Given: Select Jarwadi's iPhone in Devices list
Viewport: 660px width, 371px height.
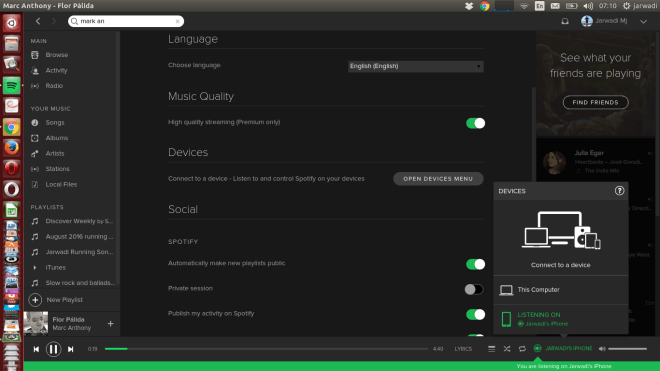Looking at the screenshot, I should (x=561, y=319).
